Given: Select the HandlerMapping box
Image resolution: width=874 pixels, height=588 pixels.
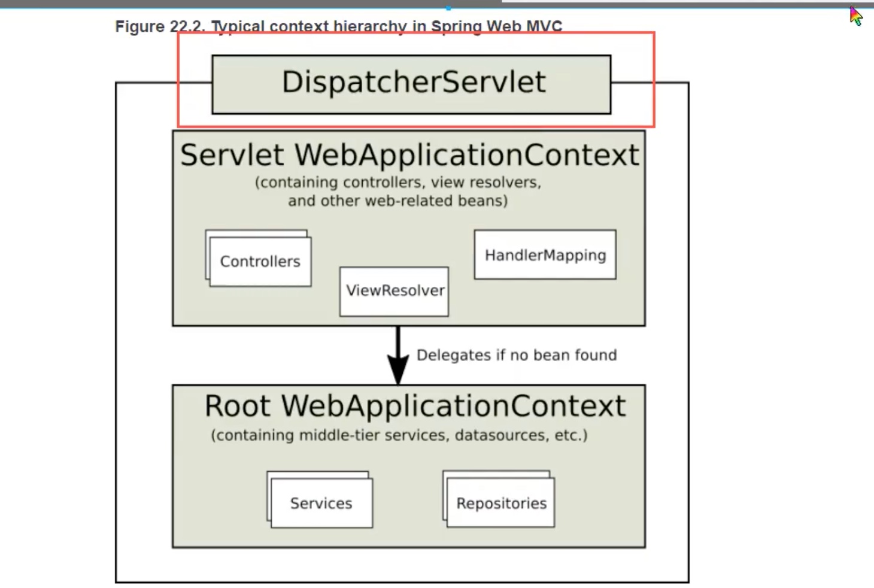Looking at the screenshot, I should pyautogui.click(x=545, y=255).
